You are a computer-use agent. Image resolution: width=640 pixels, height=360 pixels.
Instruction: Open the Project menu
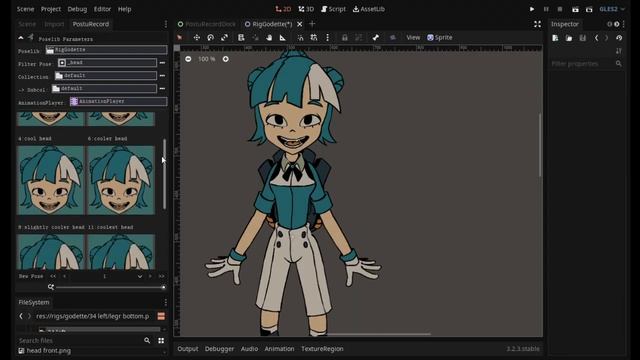51,9
